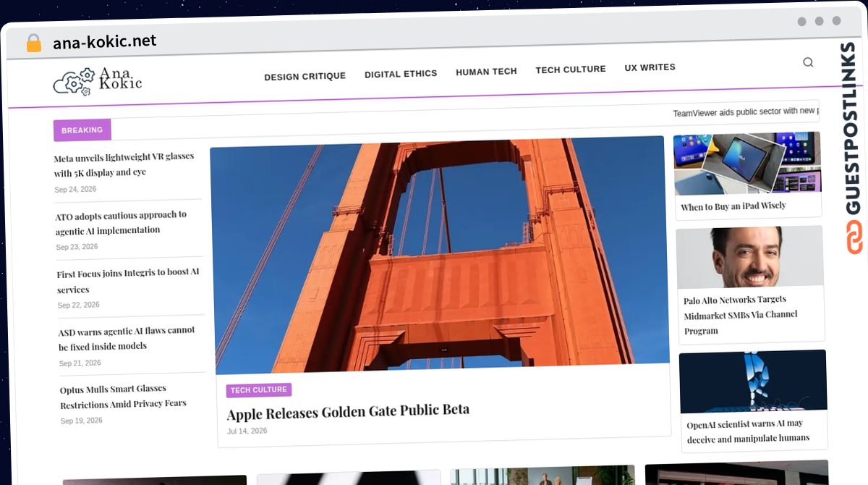The width and height of the screenshot is (868, 485).
Task: Open the Design Critique menu
Action: pyautogui.click(x=305, y=76)
